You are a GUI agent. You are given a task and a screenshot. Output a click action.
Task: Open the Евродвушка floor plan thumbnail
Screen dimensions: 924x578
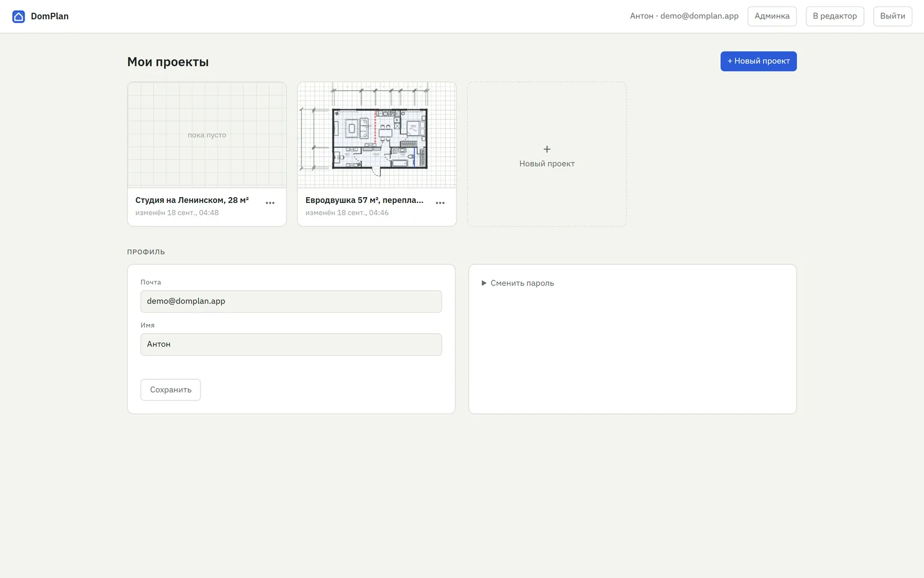click(x=377, y=135)
